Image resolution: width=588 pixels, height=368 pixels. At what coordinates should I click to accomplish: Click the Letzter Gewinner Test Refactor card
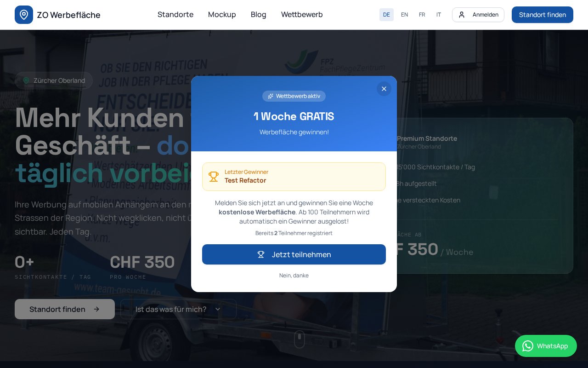click(294, 177)
